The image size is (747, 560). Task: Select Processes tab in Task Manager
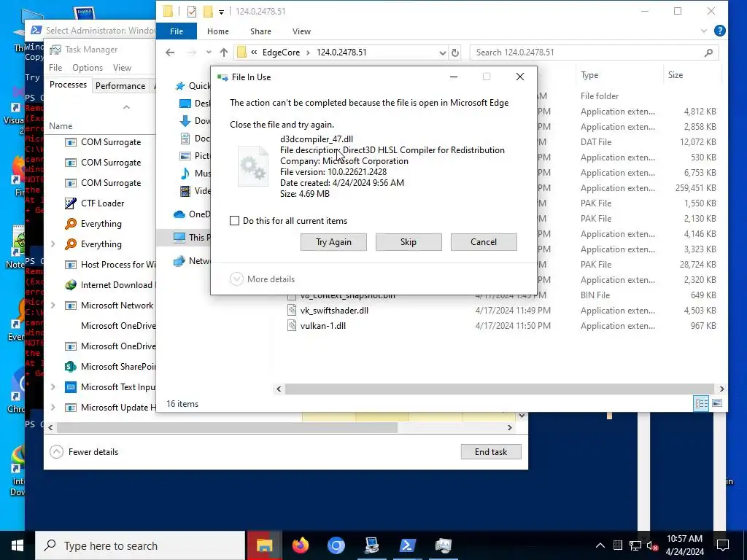(x=68, y=85)
